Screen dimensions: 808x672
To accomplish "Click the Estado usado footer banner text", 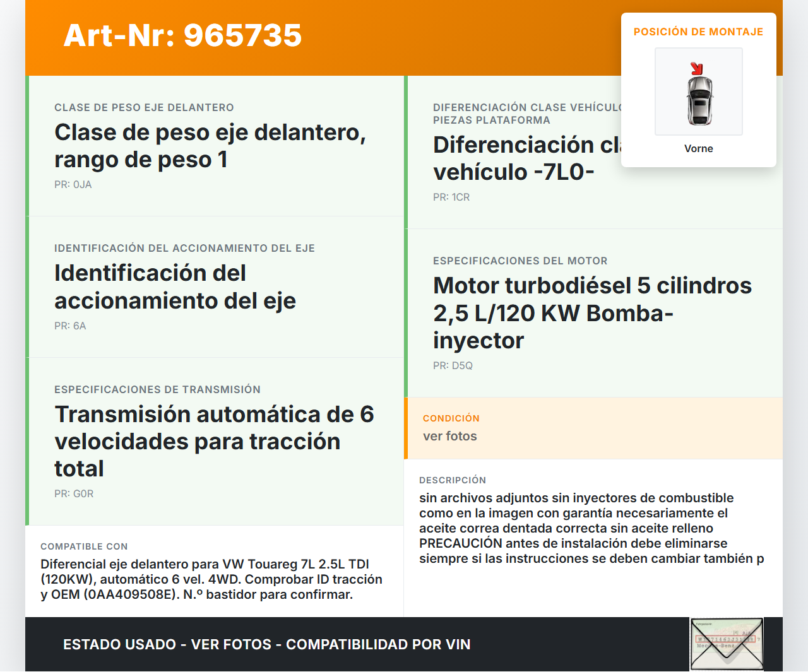I will click(266, 644).
